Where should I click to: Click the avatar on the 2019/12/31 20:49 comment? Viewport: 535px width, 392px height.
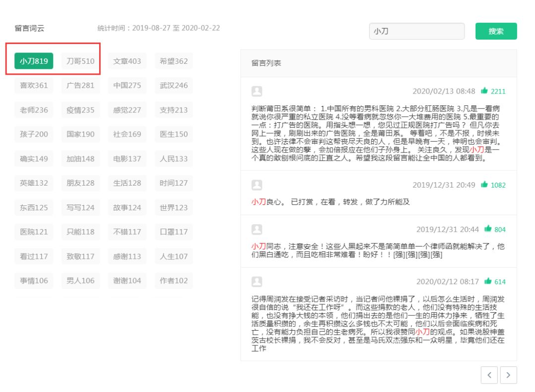pos(257,185)
